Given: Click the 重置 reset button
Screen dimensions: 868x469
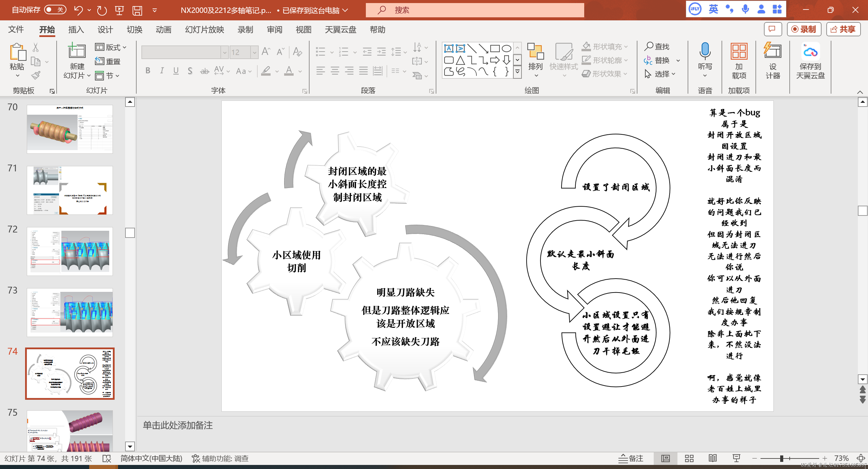Looking at the screenshot, I should [x=108, y=61].
